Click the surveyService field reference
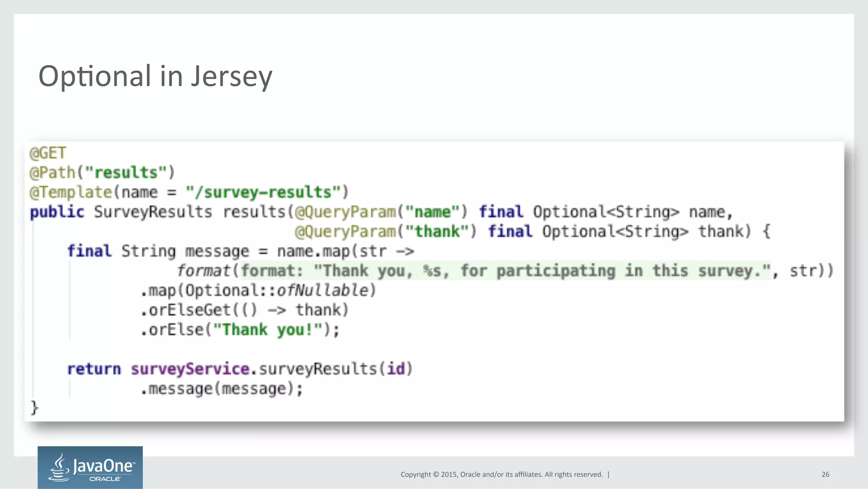 tap(190, 369)
